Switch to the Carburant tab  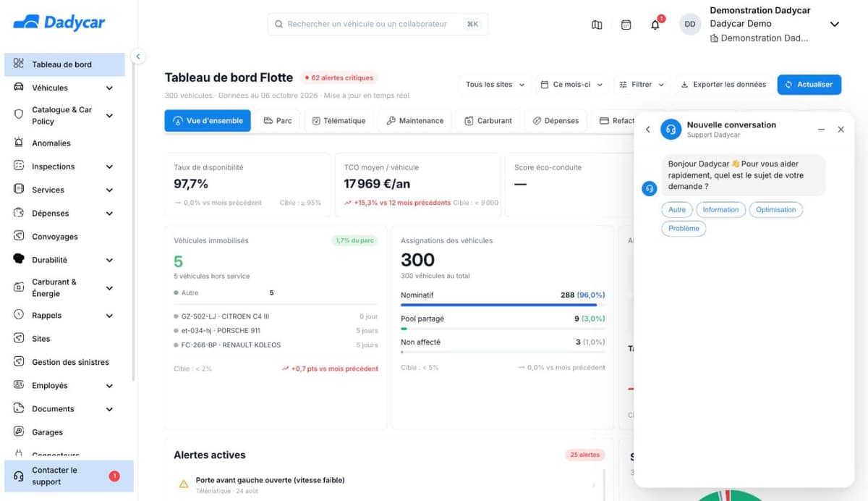coord(488,121)
